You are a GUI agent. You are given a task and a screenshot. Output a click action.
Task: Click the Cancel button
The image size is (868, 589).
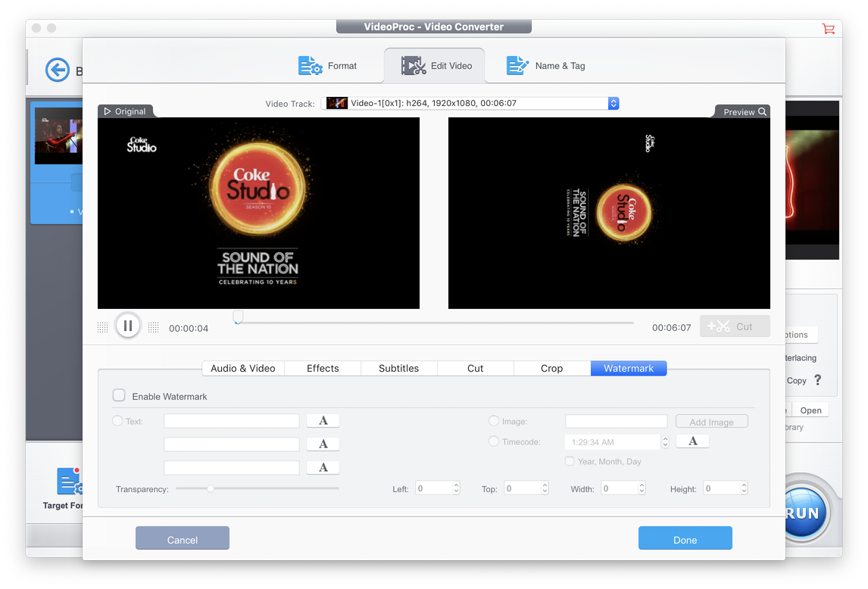[182, 538]
